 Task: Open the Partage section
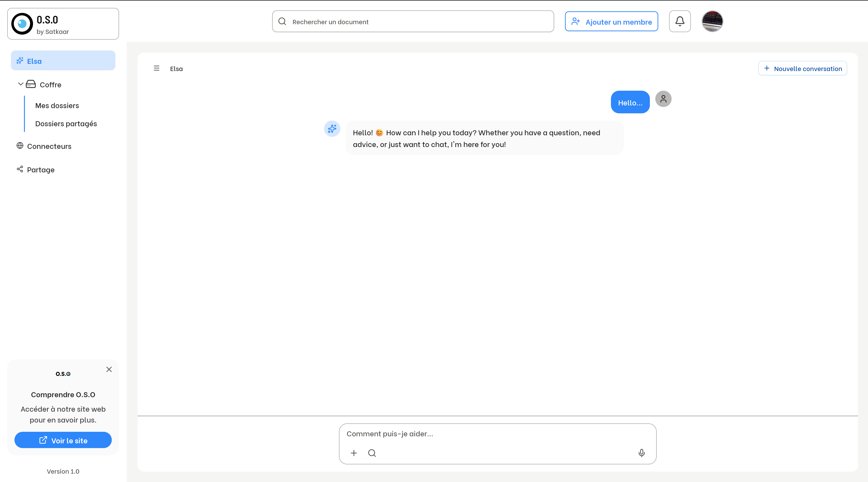[41, 170]
